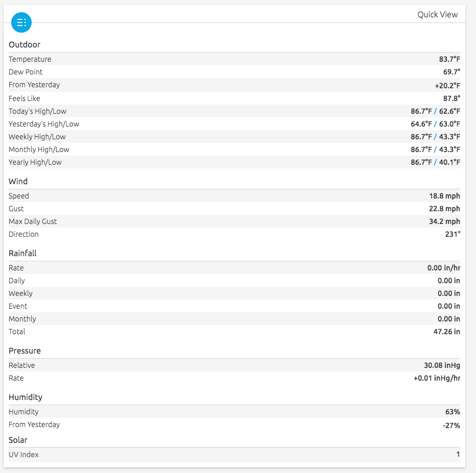The height and width of the screenshot is (473, 476).
Task: Click the rainfall Total 47.26 in value
Action: point(446,332)
